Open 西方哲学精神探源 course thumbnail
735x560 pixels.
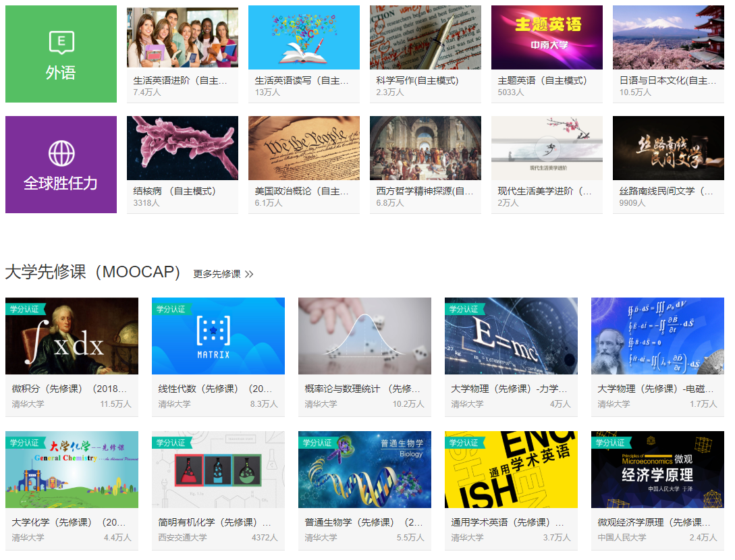click(x=425, y=148)
